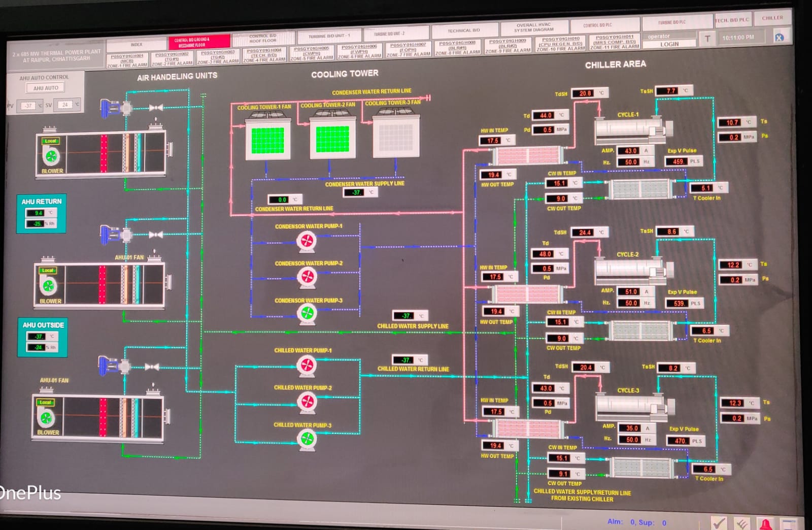Click the T button beside the clock
Viewport: 812px width, 530px height.
click(707, 39)
